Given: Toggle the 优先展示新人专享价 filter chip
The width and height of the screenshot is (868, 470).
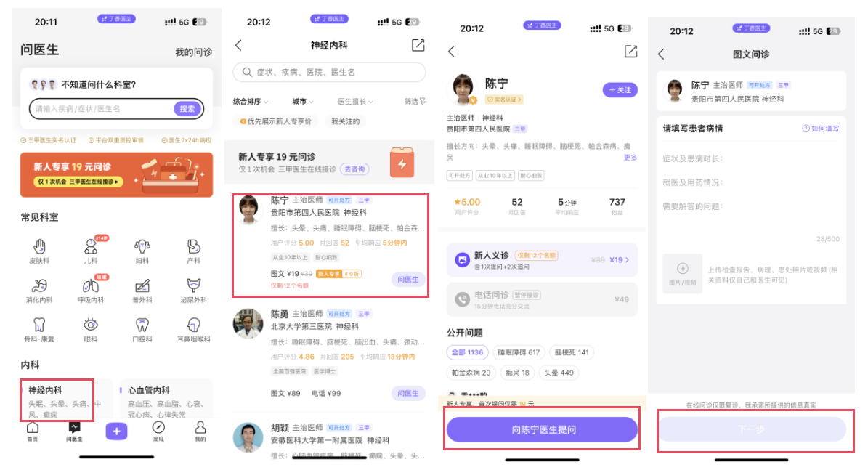Looking at the screenshot, I should point(276,121).
